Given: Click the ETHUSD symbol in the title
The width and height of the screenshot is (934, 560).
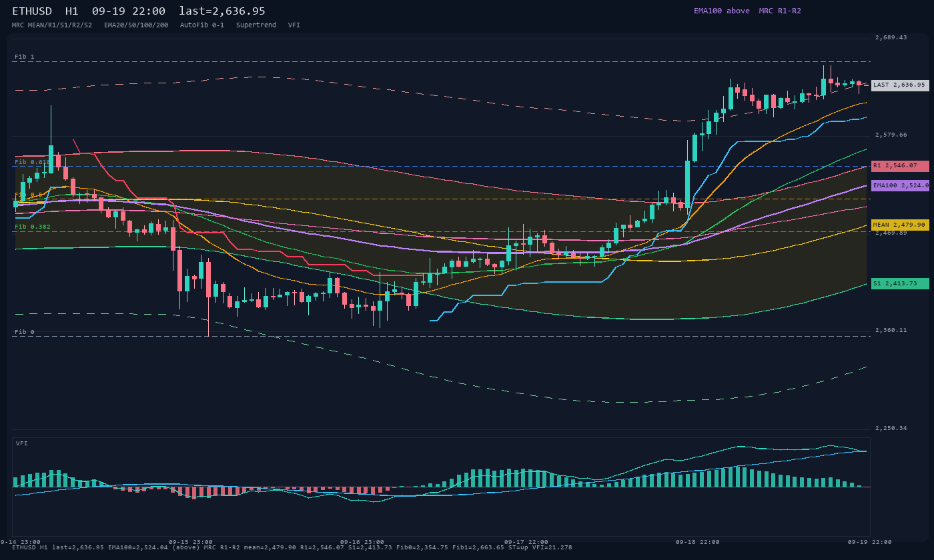Looking at the screenshot, I should pyautogui.click(x=32, y=11).
